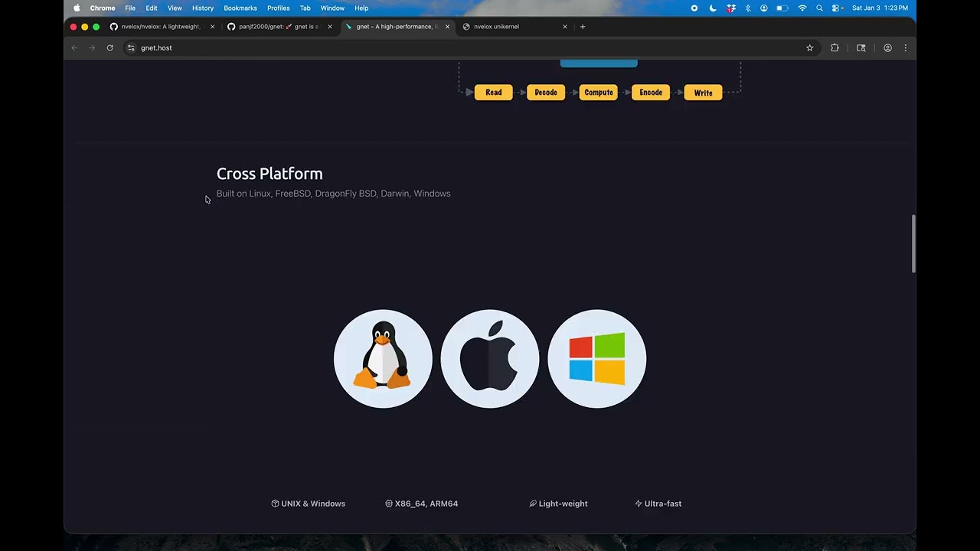Open Chrome three-dot menu

(x=905, y=47)
